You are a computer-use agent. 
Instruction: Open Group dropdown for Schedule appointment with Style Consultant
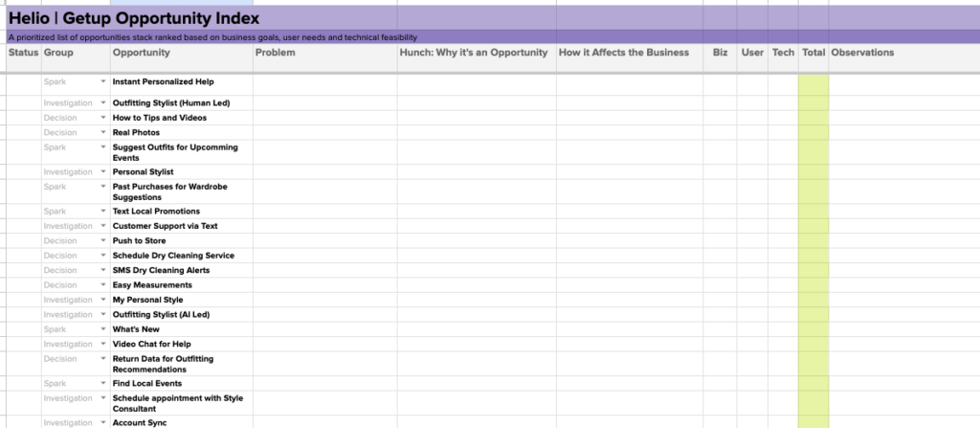point(103,398)
